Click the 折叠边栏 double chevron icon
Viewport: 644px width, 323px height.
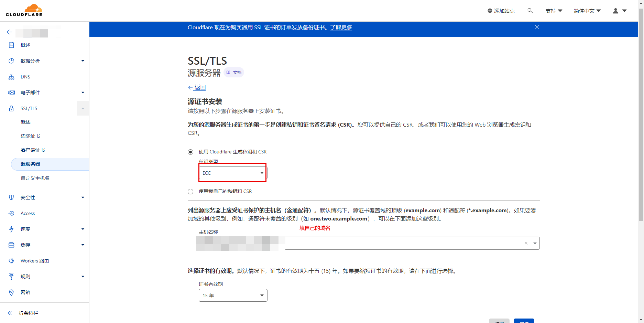pyautogui.click(x=10, y=313)
